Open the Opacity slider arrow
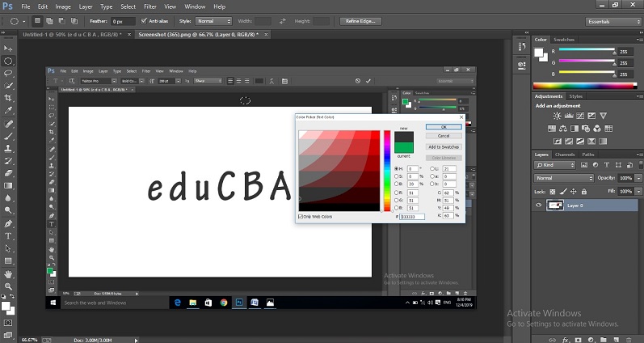Image resolution: width=644 pixels, height=343 pixels. click(638, 178)
